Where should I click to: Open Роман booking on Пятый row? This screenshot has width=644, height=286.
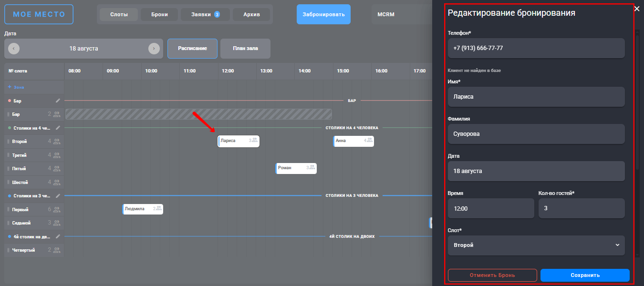tap(296, 168)
